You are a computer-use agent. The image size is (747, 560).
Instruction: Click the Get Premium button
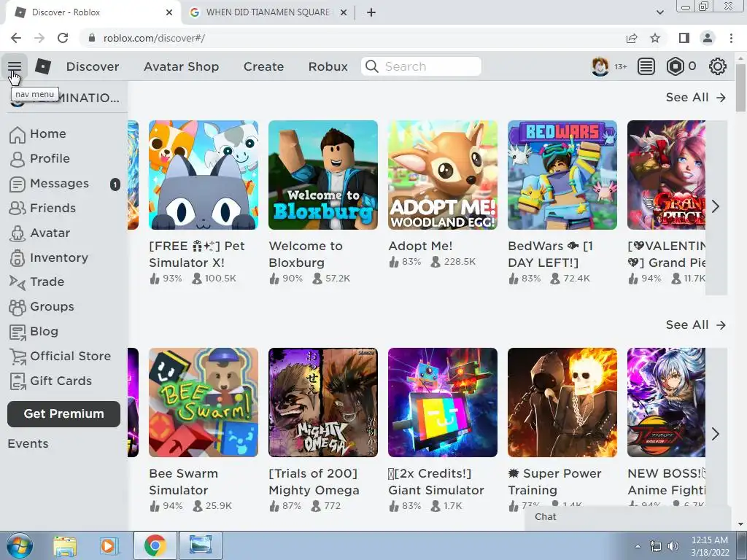click(64, 414)
